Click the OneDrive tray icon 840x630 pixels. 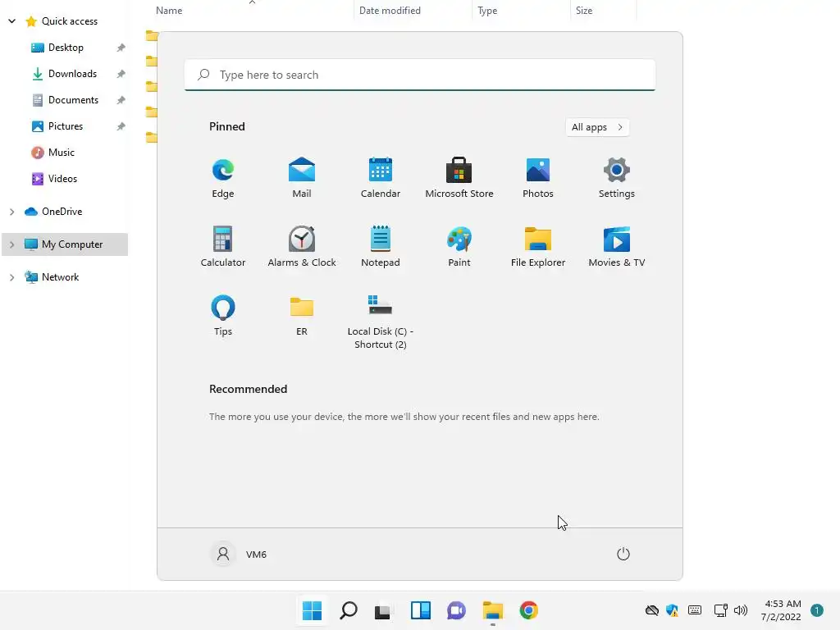pos(652,610)
